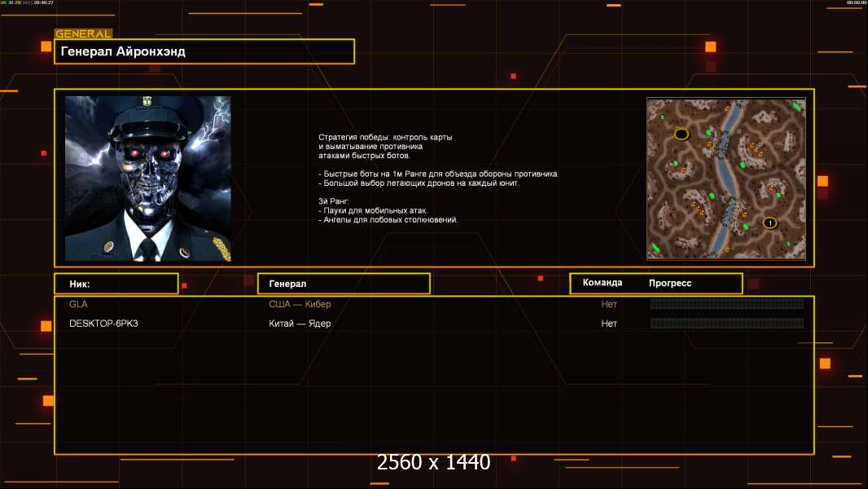Image resolution: width=868 pixels, height=489 pixels.
Task: Click the 'Китай — Ядер' general entry
Action: [300, 324]
